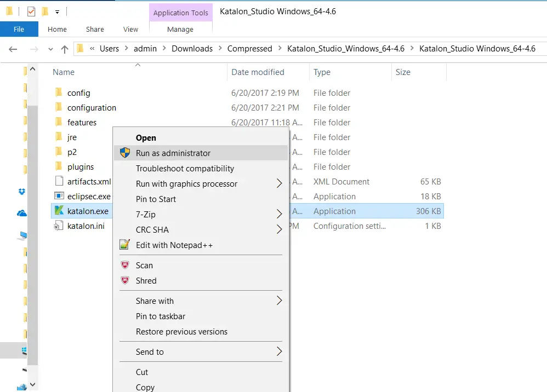Image resolution: width=547 pixels, height=392 pixels.
Task: Click Configuration setti... type cell
Action: (x=350, y=226)
